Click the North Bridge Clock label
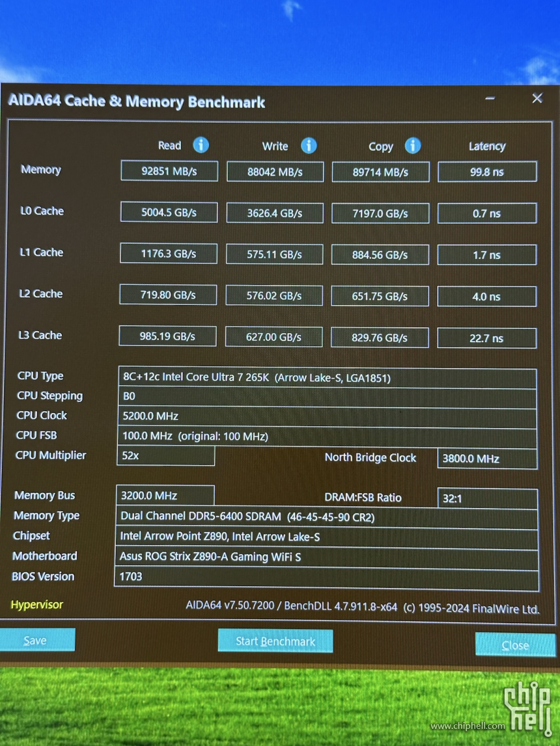This screenshot has height=746, width=560. coord(370,458)
